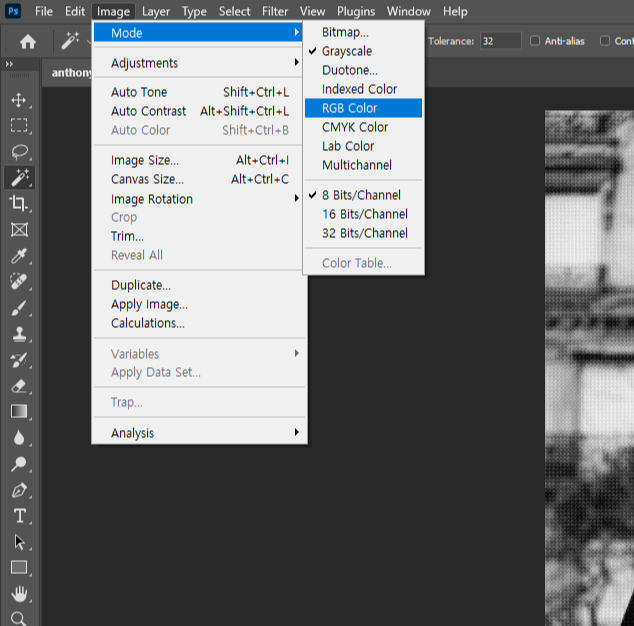Select the Gradient tool

19,412
